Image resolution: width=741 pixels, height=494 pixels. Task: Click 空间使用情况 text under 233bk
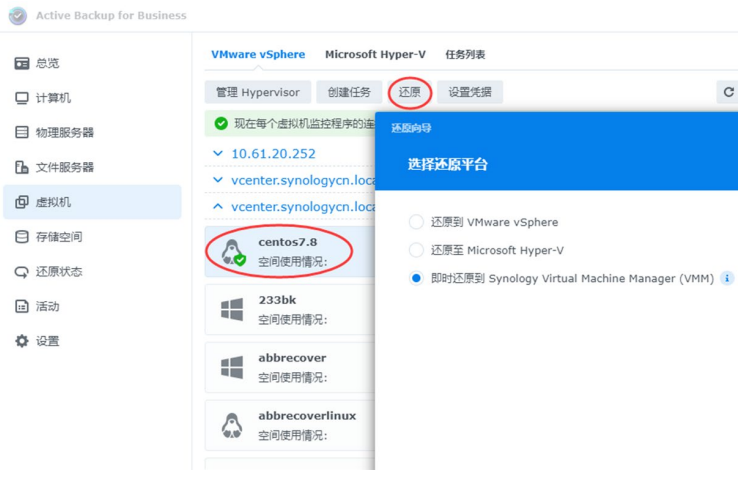(293, 320)
